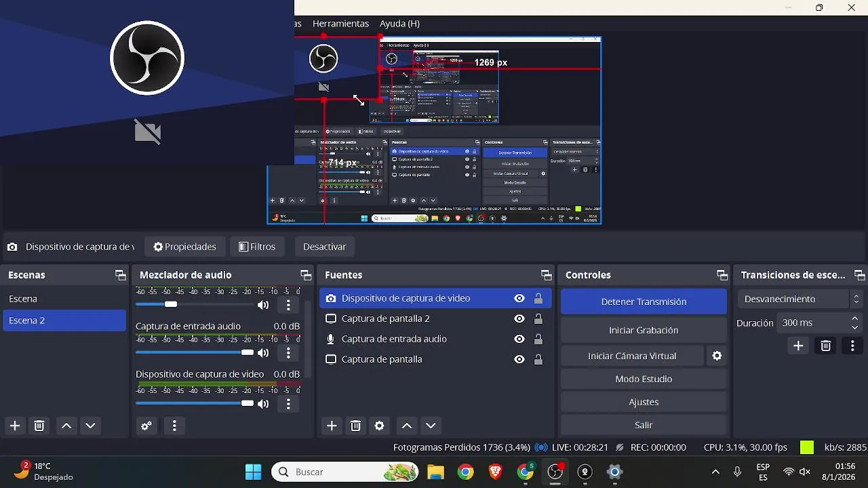Toggle lock on Captura de entrada audio source
The height and width of the screenshot is (488, 868).
538,339
